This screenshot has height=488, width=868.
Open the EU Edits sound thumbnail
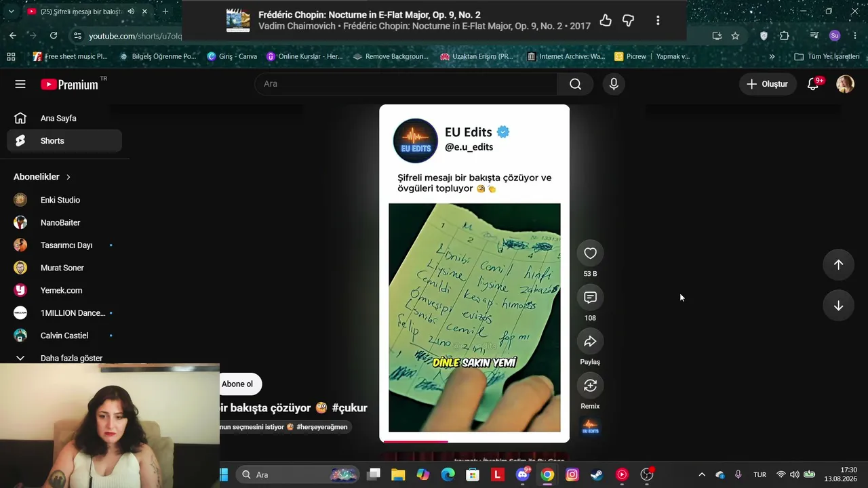coord(590,428)
